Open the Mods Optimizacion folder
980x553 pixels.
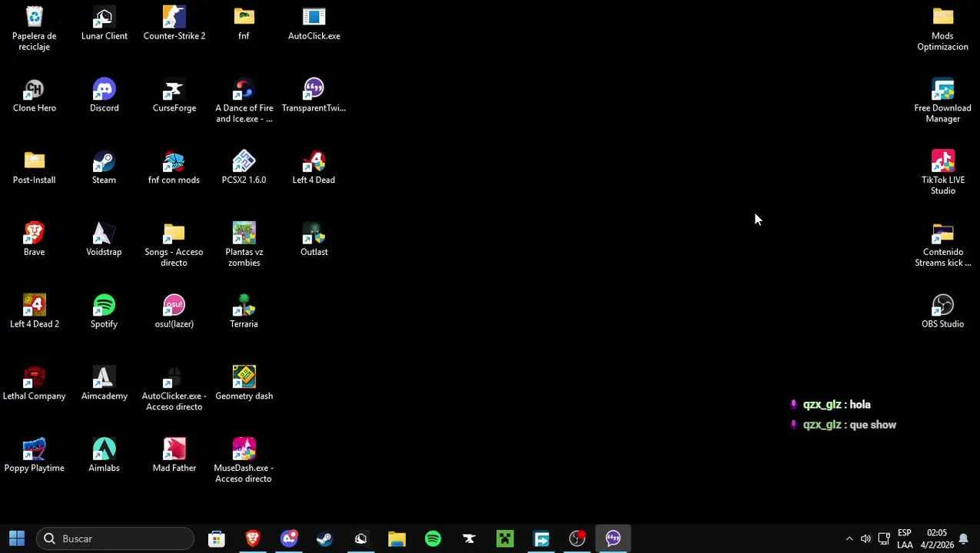point(942,28)
